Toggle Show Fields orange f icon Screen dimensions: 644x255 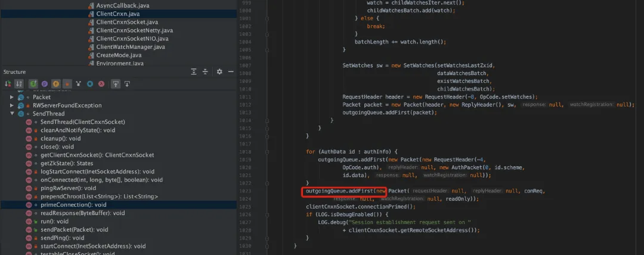[x=56, y=84]
